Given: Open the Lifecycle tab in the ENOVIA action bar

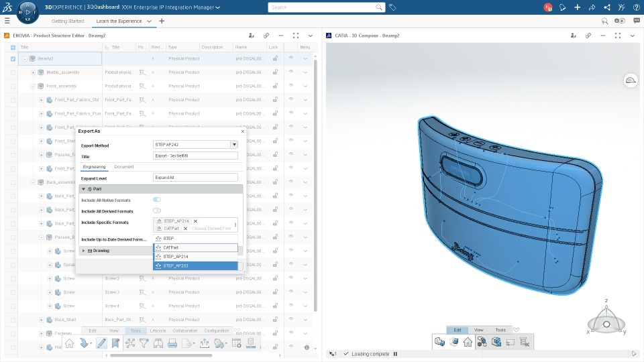Looking at the screenshot, I should click(x=158, y=330).
